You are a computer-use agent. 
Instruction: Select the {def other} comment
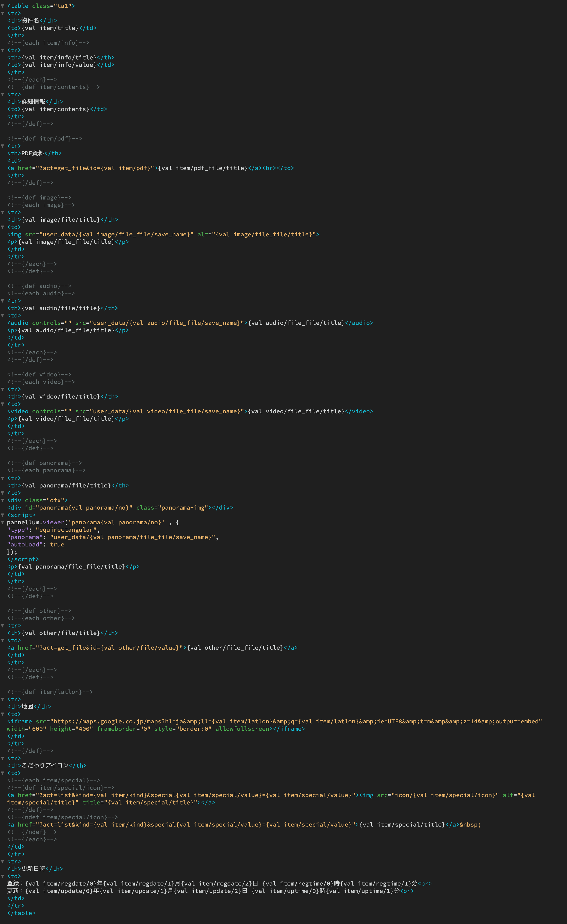coord(39,611)
